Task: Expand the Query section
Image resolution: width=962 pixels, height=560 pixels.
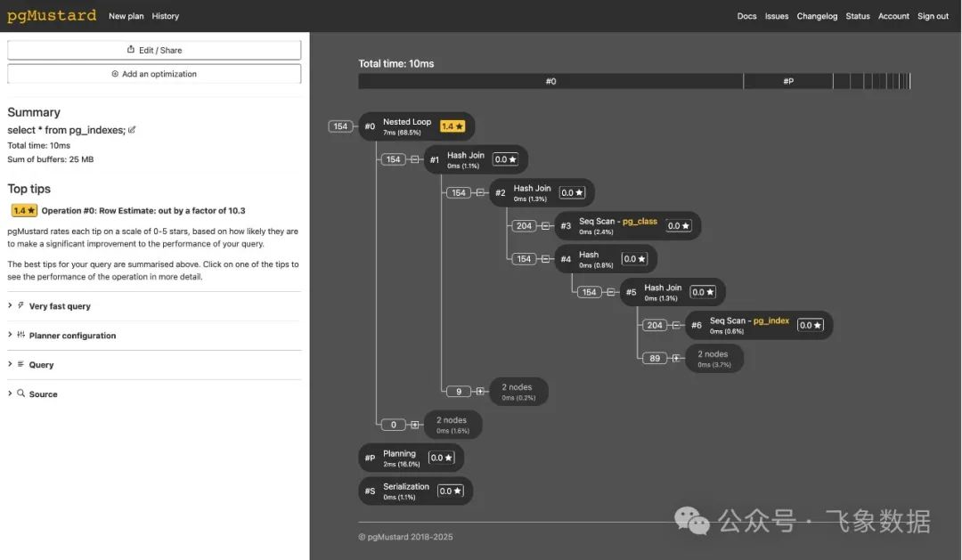Action: (x=154, y=364)
